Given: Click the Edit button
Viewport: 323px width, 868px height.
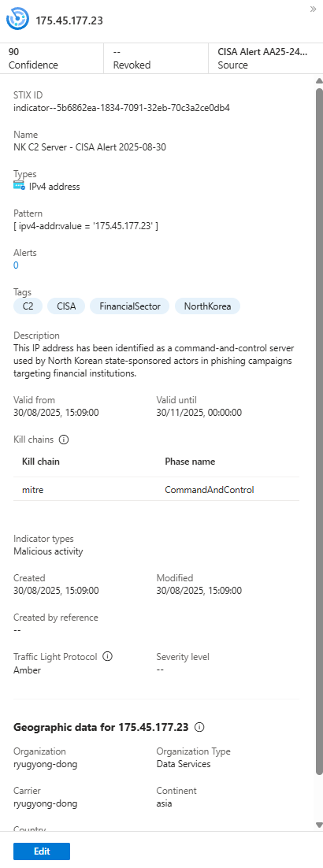Looking at the screenshot, I should pos(42,851).
